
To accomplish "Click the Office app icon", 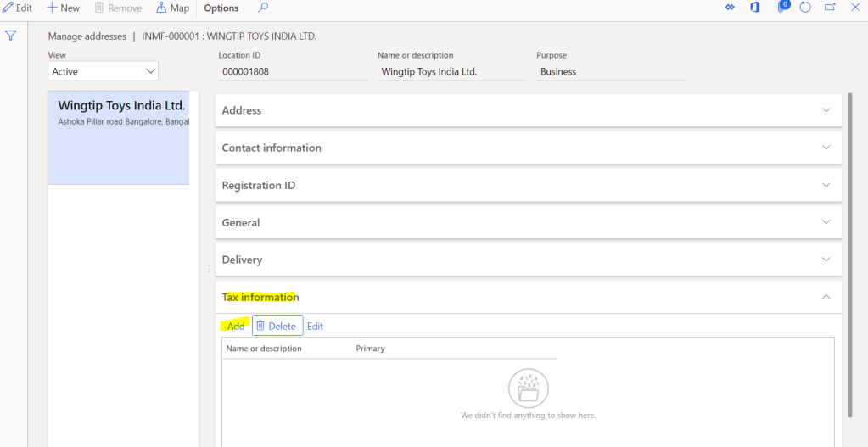I will (754, 8).
